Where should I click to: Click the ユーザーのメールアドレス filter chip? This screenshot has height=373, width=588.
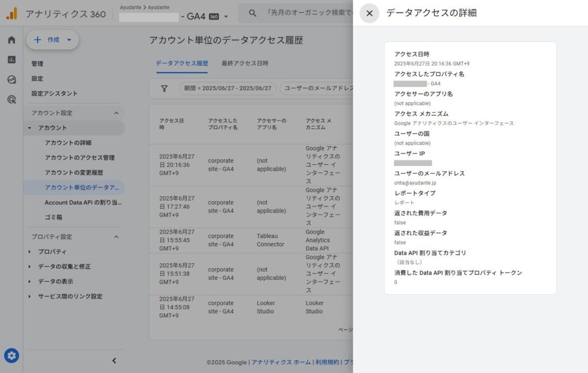[317, 88]
